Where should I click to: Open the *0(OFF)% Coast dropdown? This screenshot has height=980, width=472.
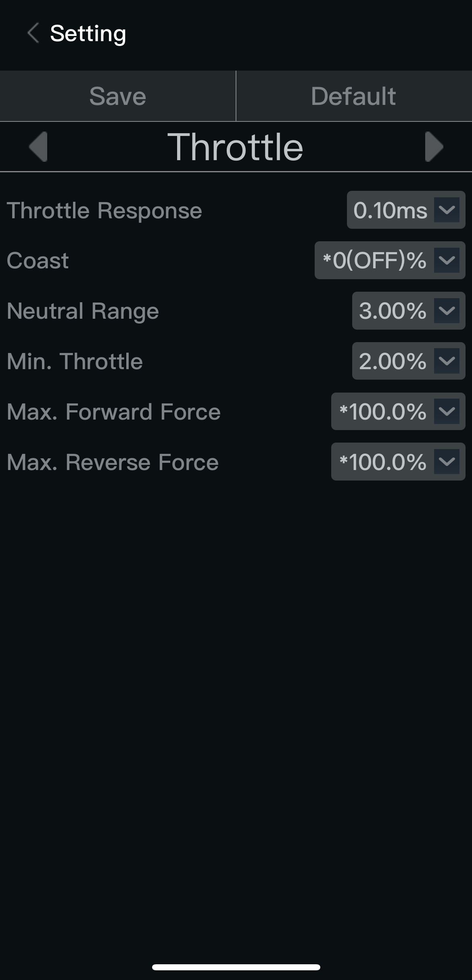click(390, 260)
